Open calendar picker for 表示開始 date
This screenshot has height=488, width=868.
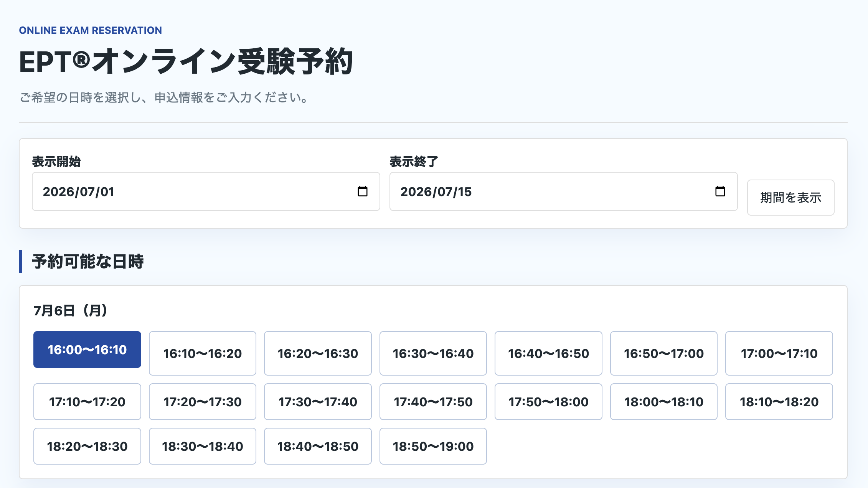pyautogui.click(x=362, y=191)
